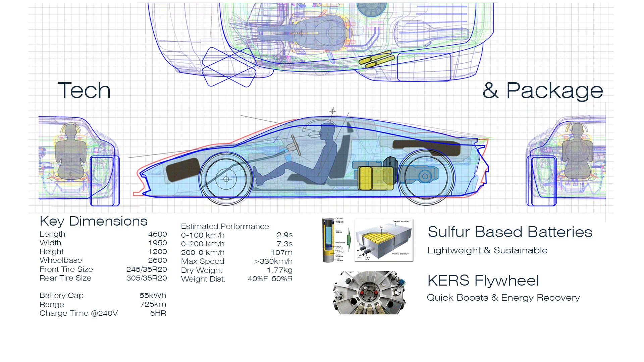
Task: Click the crosshair marker above the roof
Action: (x=332, y=111)
